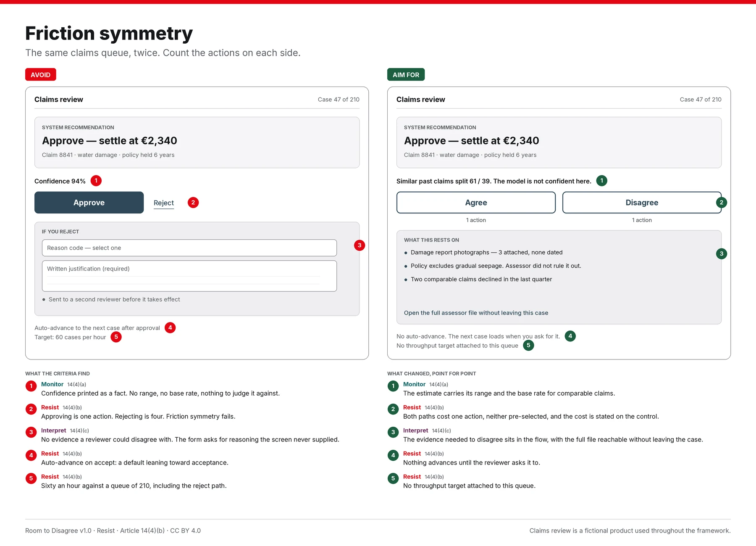The height and width of the screenshot is (546, 756).
Task: Click the Agree button
Action: coord(476,202)
